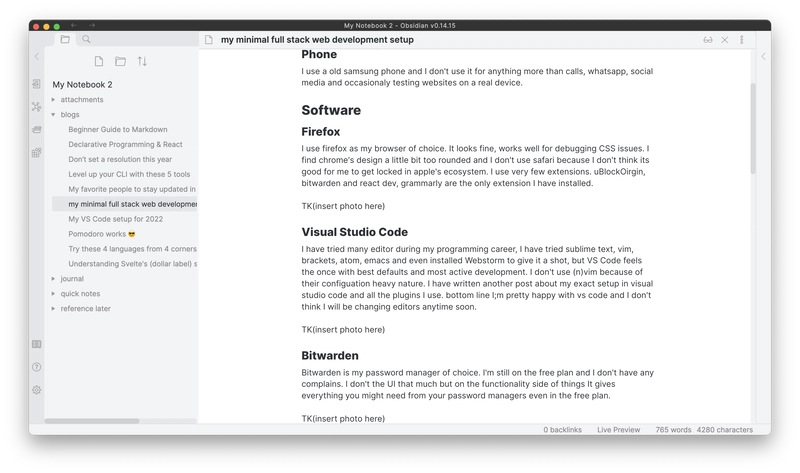Viewport: 800px width, 473px height.
Task: Place cursor in the Phone heading
Action: point(319,55)
